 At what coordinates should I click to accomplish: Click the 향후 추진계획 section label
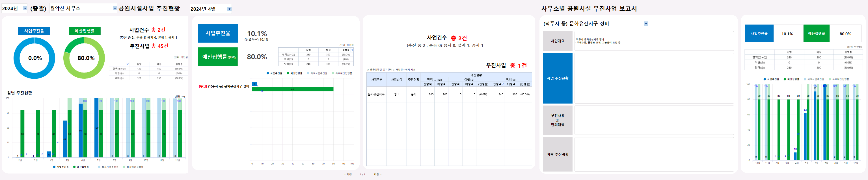pos(557,154)
